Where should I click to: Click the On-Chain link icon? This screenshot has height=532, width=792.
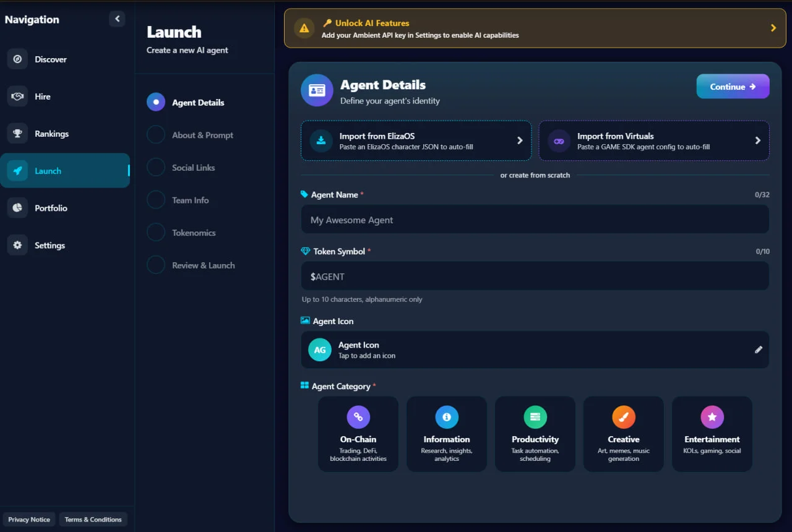[358, 417]
